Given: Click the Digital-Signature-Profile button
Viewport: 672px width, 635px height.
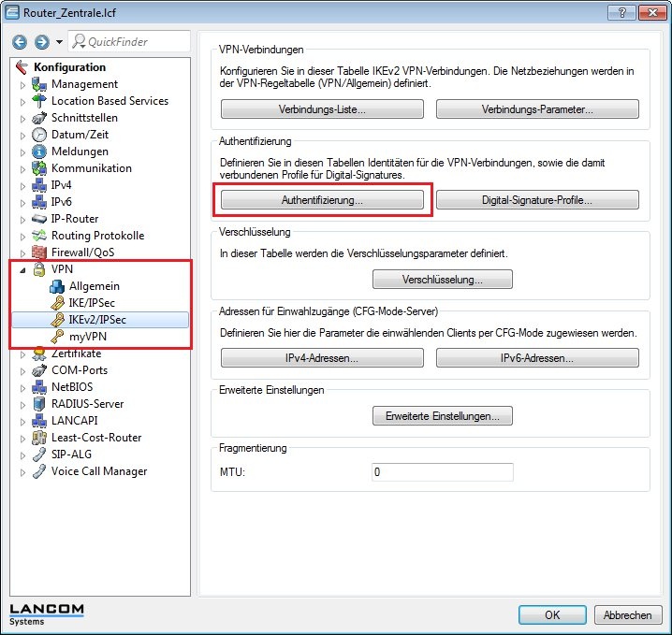Looking at the screenshot, I should pos(537,200).
